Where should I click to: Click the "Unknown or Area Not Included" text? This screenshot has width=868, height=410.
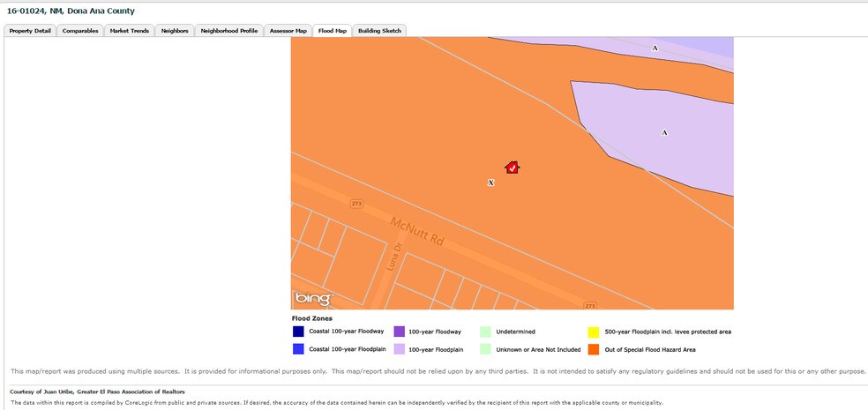(x=538, y=350)
